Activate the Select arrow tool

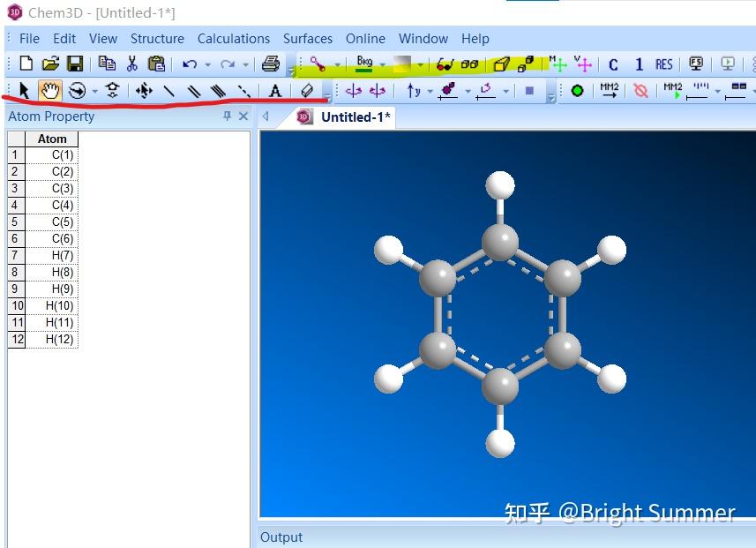click(23, 91)
